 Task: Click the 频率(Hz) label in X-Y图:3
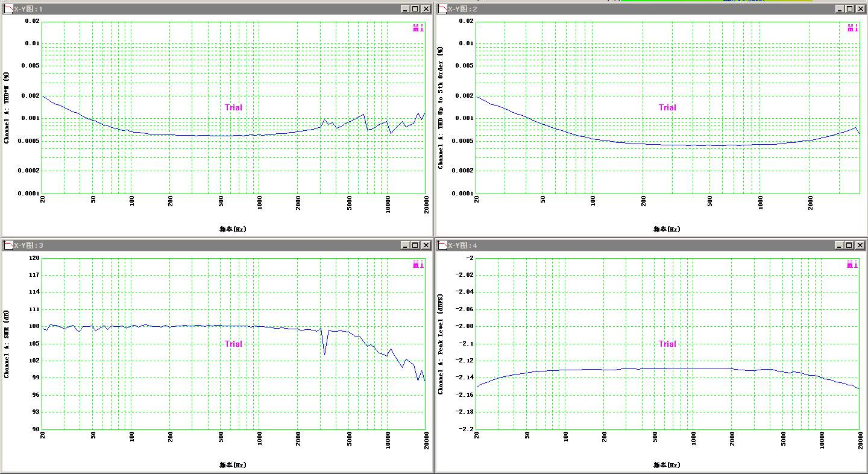pos(233,465)
